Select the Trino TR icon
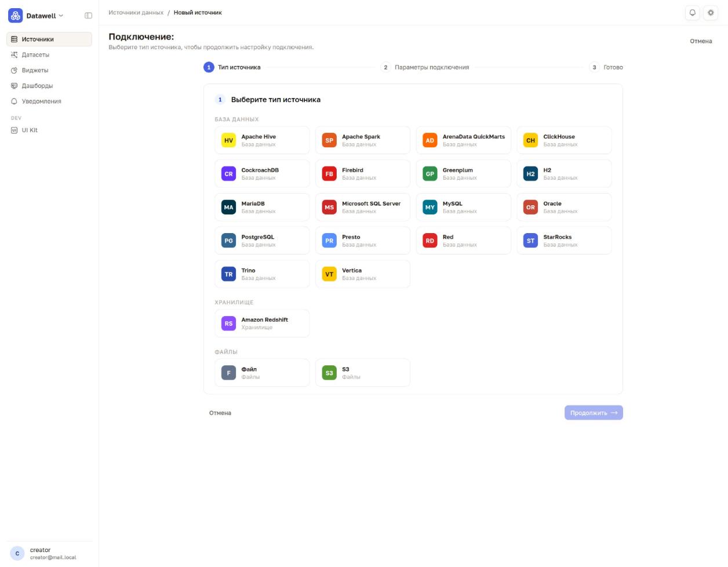The image size is (728, 567). 229,274
